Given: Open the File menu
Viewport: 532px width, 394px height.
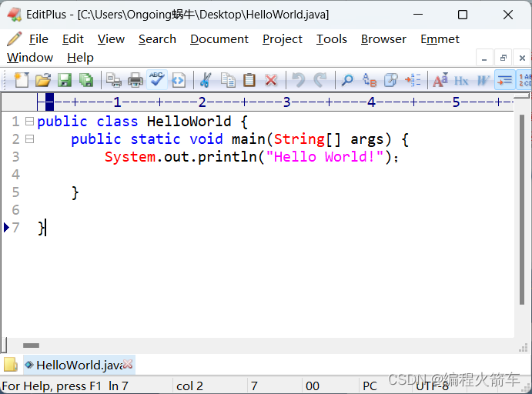Looking at the screenshot, I should (38, 39).
